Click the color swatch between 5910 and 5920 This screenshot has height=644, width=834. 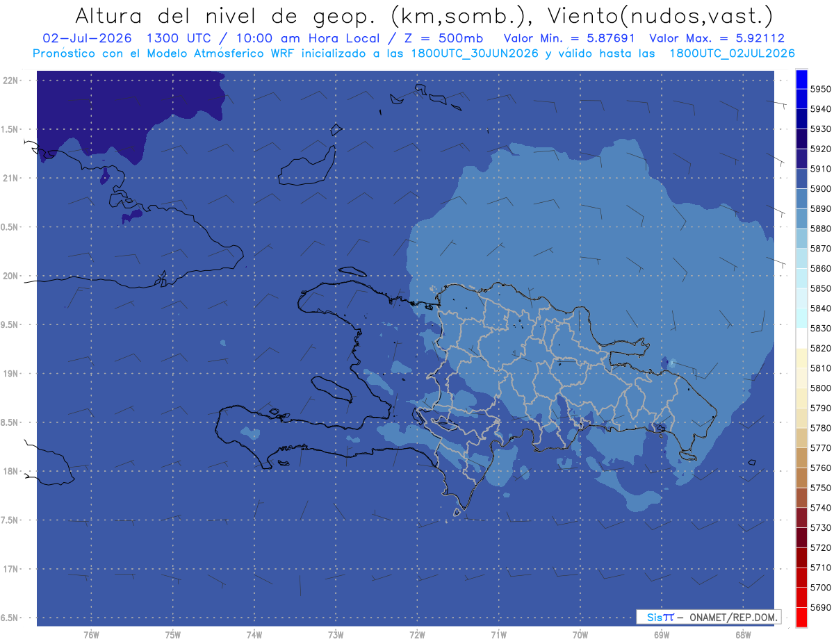801,158
